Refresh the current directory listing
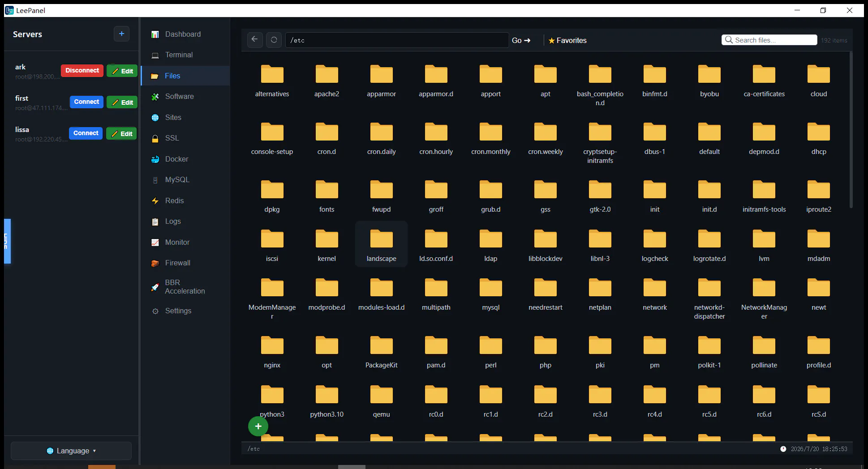This screenshot has height=469, width=868. pyautogui.click(x=274, y=40)
